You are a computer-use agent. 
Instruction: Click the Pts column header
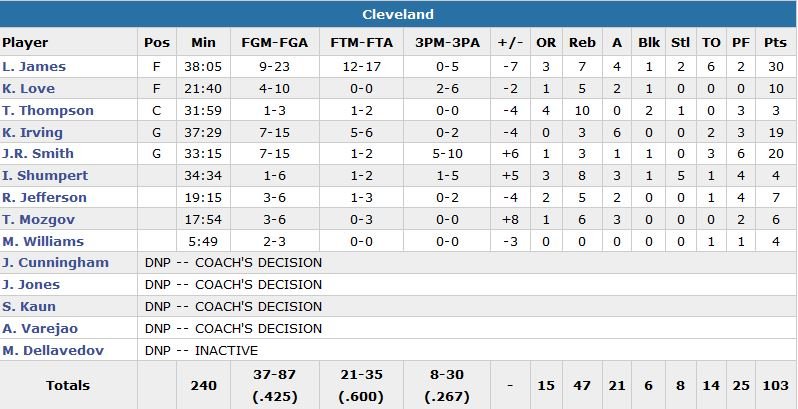(774, 43)
